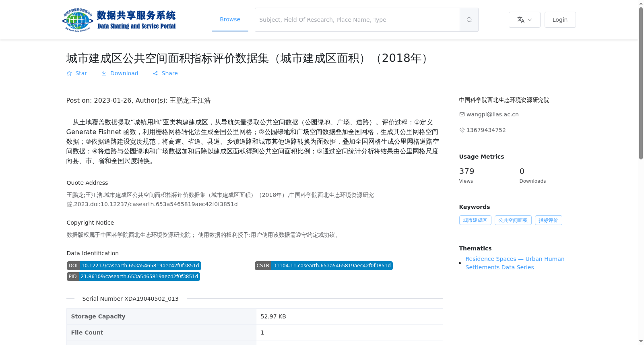Click the keyword tag 指标评价
This screenshot has width=644, height=345.
click(548, 220)
